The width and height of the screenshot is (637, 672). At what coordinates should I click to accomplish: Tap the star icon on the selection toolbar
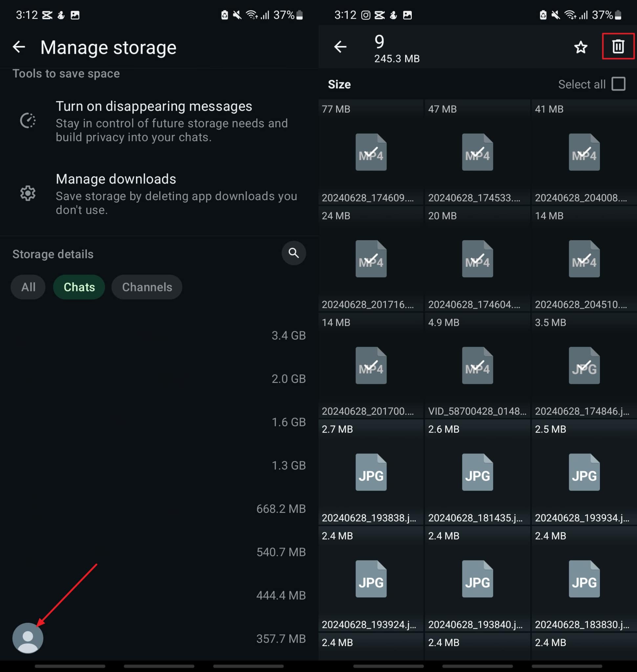click(581, 48)
